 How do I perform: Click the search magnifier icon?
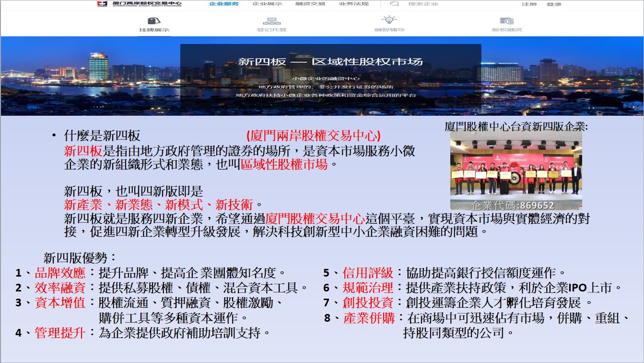click(394, 4)
